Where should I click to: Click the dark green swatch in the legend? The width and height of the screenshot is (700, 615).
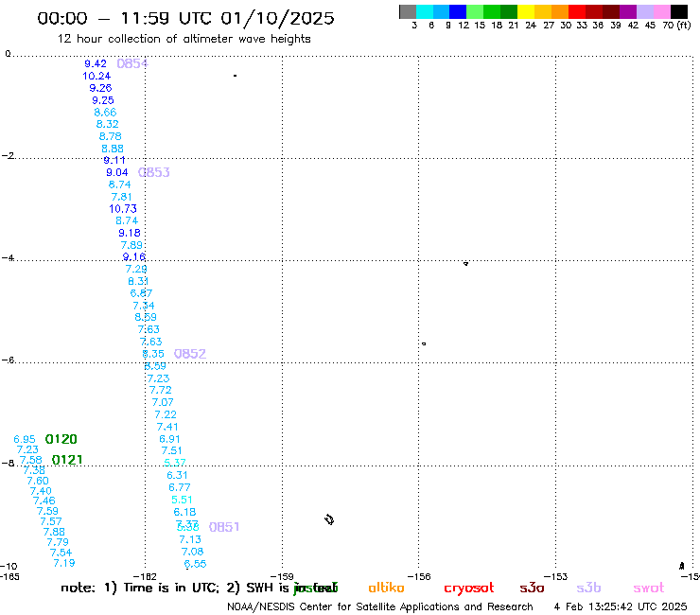[x=509, y=11]
